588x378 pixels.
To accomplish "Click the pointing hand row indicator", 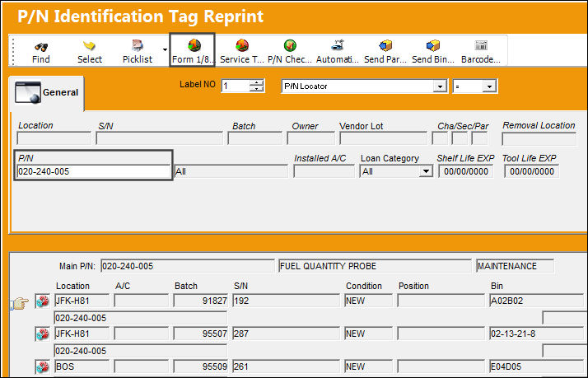I will (x=20, y=302).
